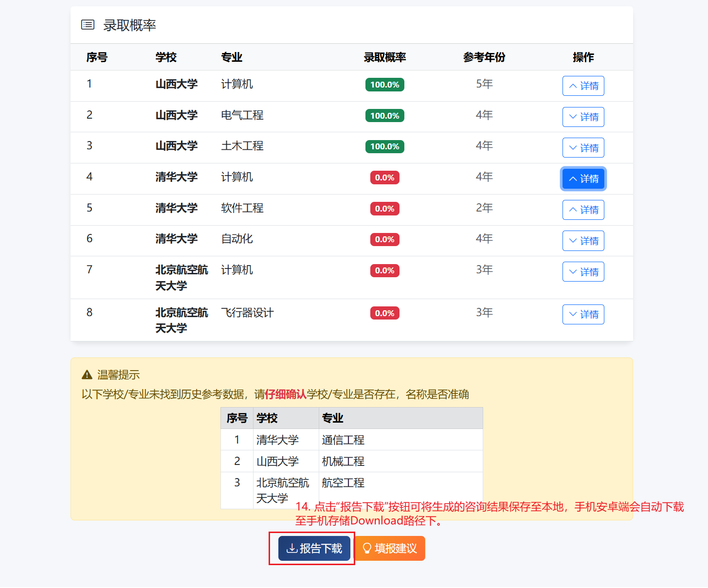Click the 序号 column header of the probability table
708x588 pixels.
tap(97, 57)
